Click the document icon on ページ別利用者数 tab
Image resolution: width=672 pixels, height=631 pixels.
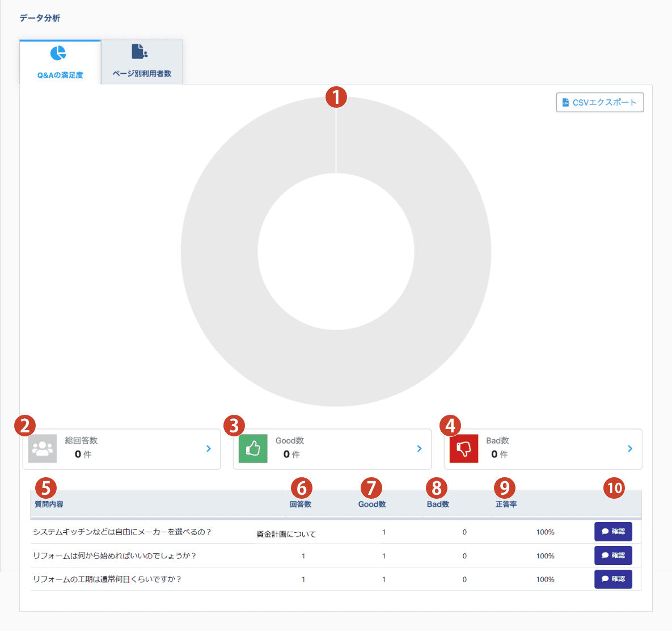(x=140, y=52)
